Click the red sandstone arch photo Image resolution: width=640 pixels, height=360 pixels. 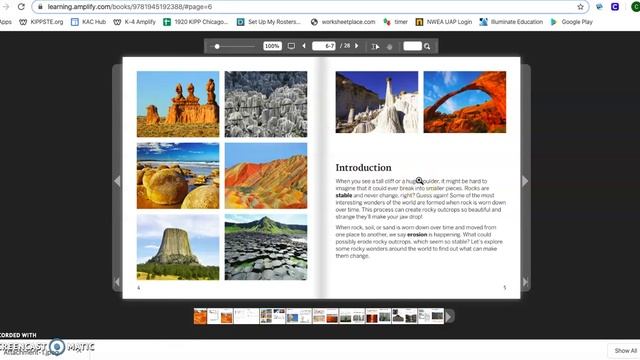click(465, 102)
